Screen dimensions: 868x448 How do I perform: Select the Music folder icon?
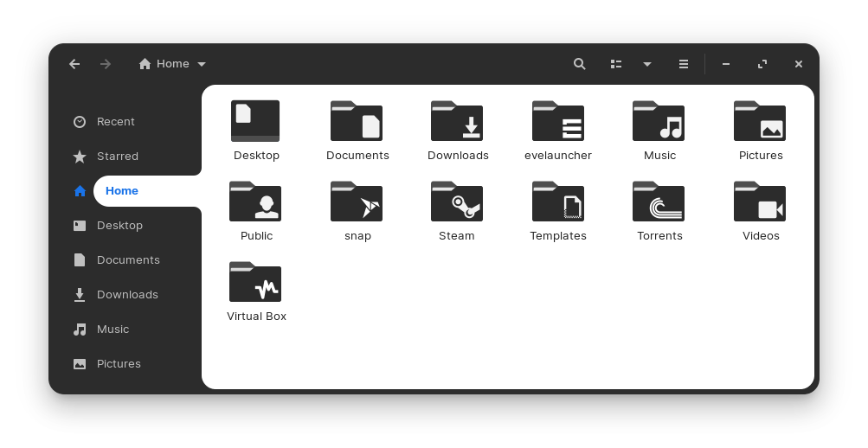pos(659,121)
